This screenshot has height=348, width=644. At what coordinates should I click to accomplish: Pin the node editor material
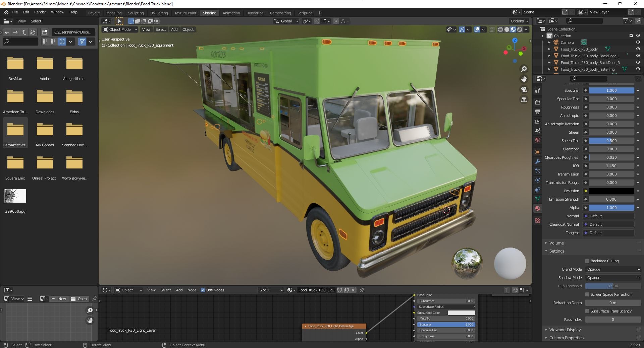(x=362, y=290)
